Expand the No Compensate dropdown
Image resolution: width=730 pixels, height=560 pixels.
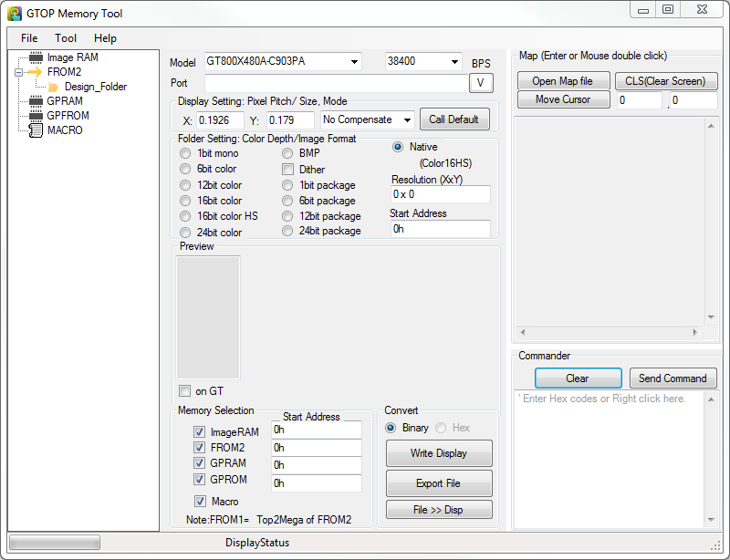(x=406, y=119)
